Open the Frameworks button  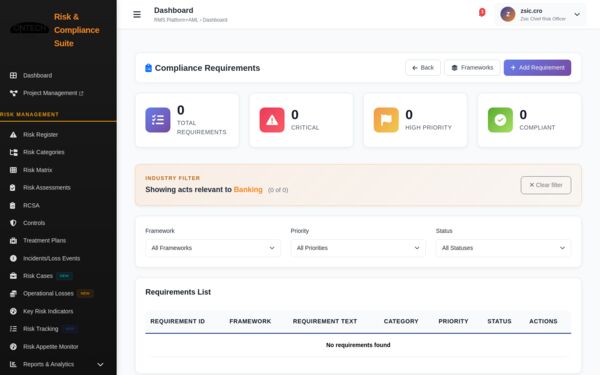click(472, 68)
